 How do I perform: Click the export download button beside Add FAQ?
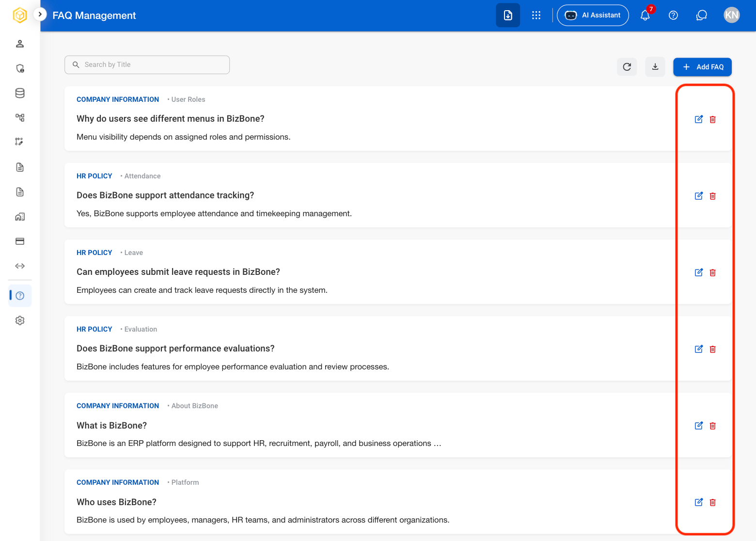point(655,67)
